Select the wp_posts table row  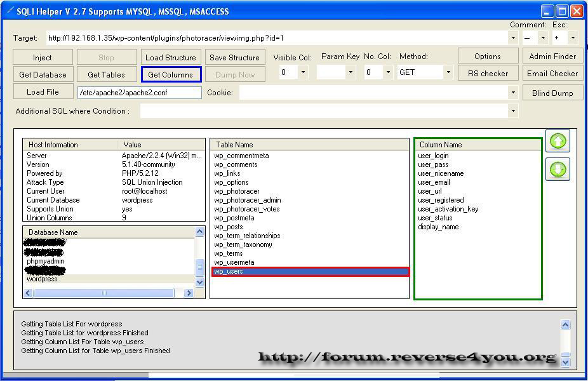(x=310, y=227)
